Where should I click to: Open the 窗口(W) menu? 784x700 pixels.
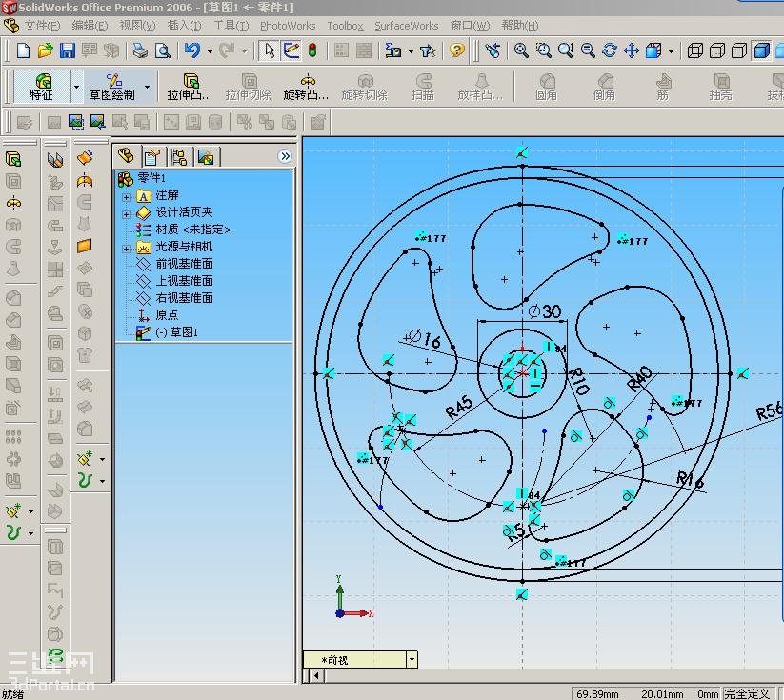pos(470,26)
